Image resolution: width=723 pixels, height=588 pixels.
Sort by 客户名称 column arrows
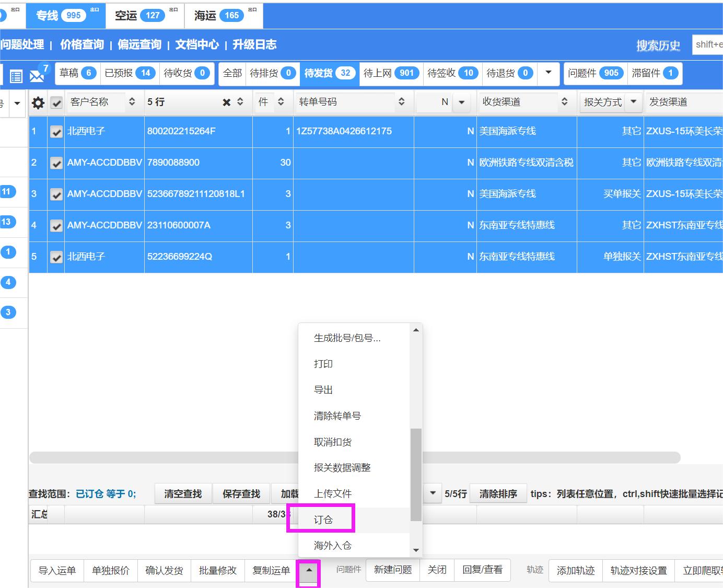(x=132, y=102)
